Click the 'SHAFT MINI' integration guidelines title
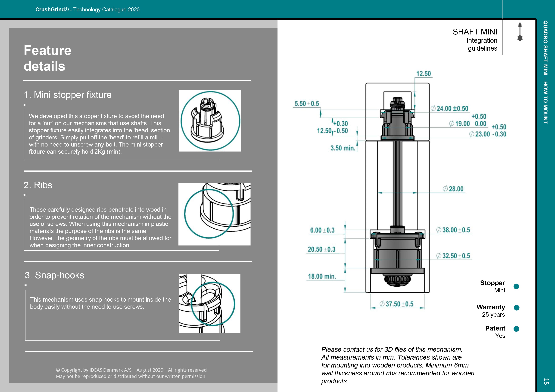 (x=475, y=32)
